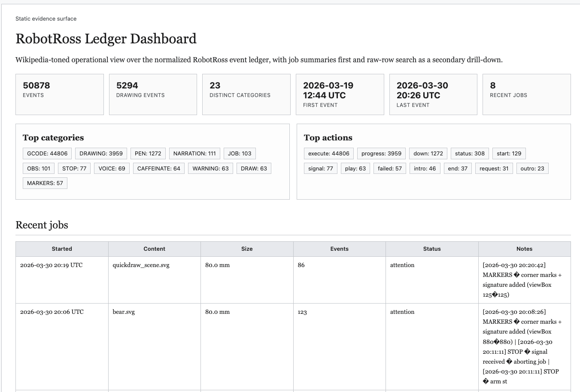Click the outro: 23 action chip
Screen dimensions: 580x392
point(532,168)
